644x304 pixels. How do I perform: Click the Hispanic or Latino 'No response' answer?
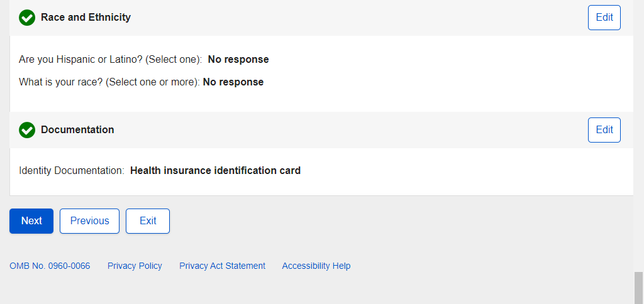click(238, 60)
